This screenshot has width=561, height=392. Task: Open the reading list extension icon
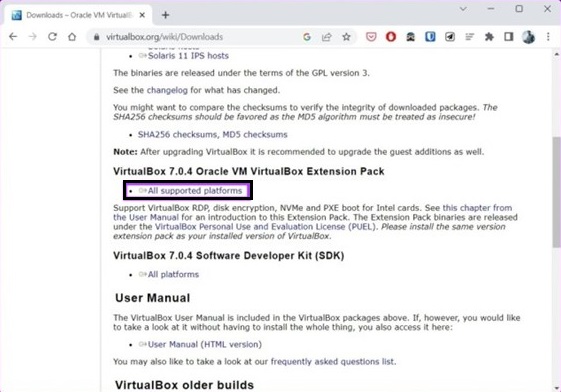click(x=469, y=36)
